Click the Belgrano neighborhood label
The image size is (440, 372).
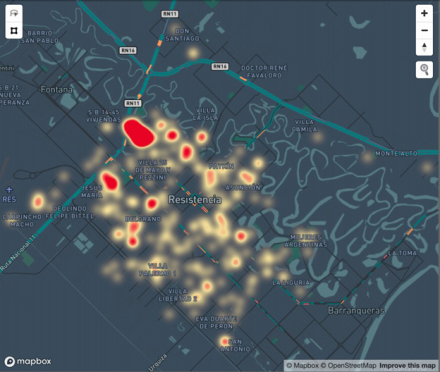pyautogui.click(x=143, y=219)
